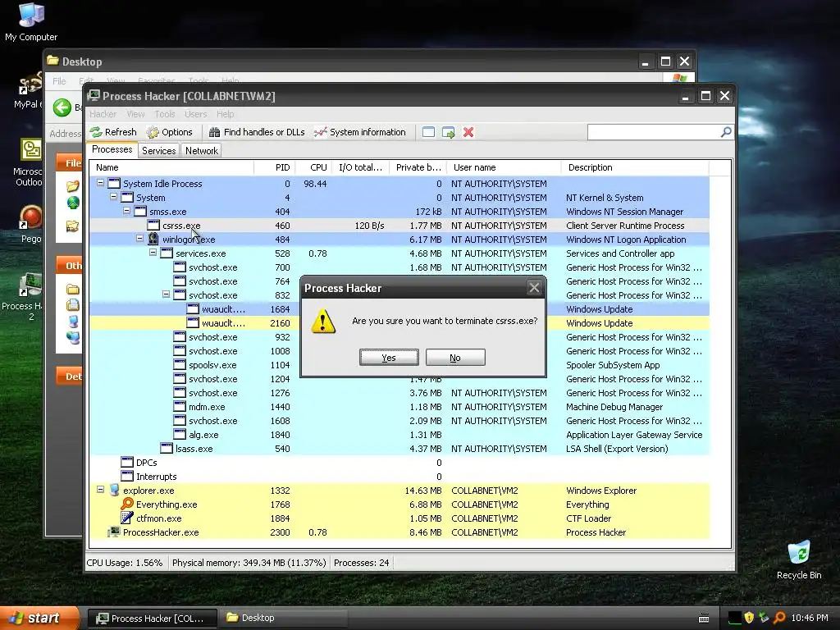Viewport: 840px width, 630px height.
Task: Collapse the services.exe tree node
Action: tap(153, 253)
